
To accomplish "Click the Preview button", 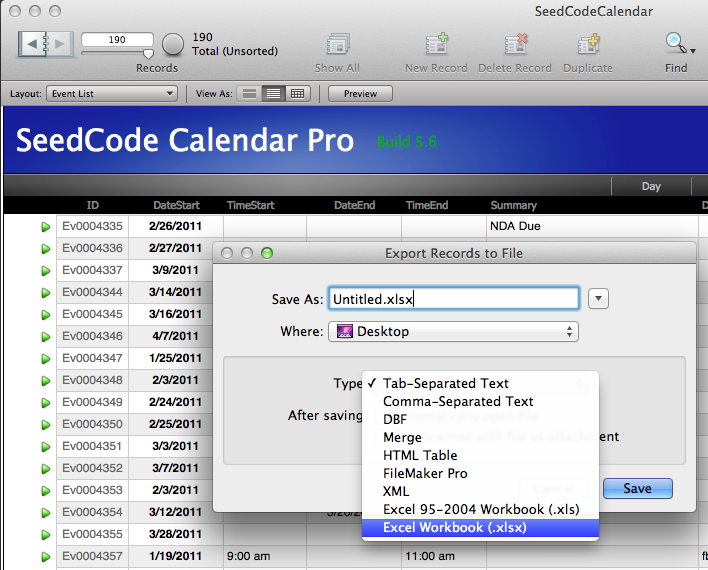I will pyautogui.click(x=360, y=93).
